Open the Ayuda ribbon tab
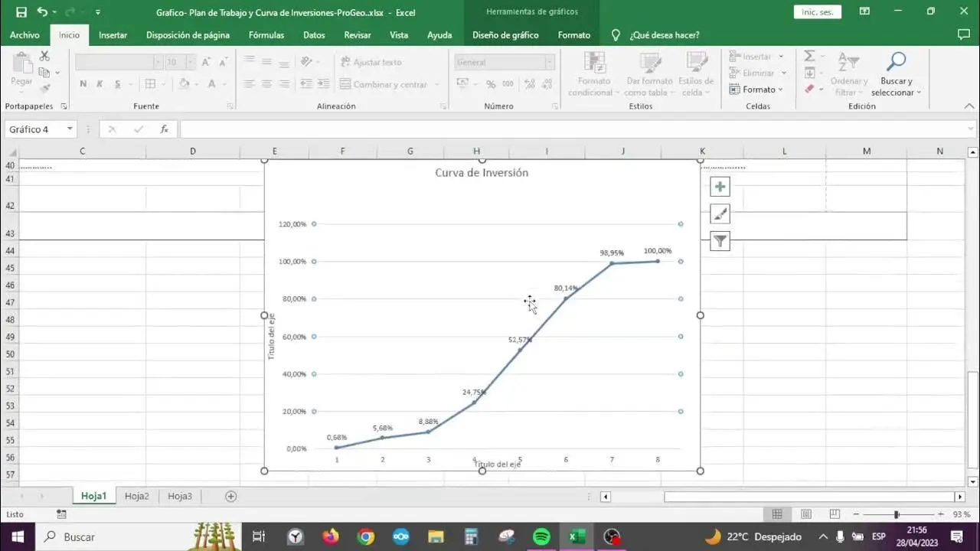Screen dimensions: 980x551 (x=439, y=35)
